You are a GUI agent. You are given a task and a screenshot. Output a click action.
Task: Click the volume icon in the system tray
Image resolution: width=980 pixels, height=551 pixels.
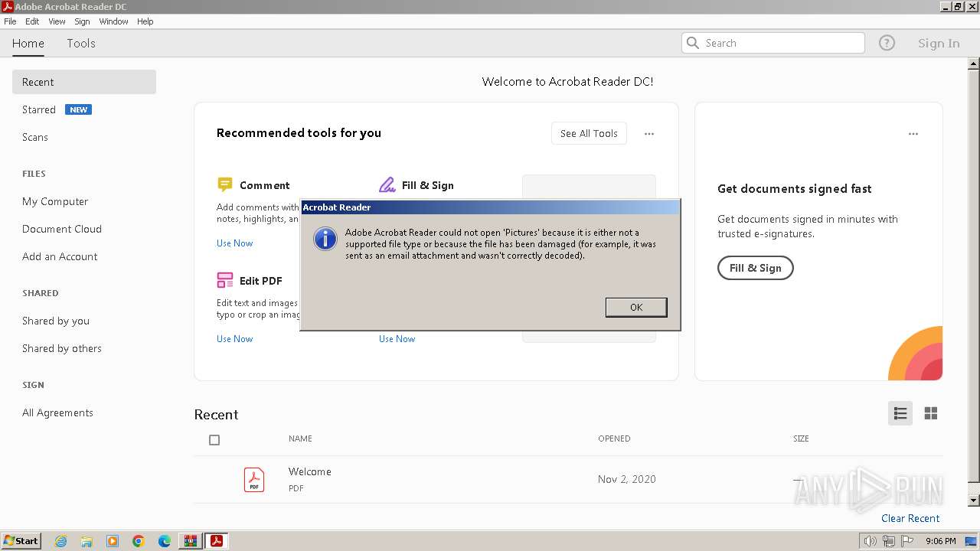point(871,541)
